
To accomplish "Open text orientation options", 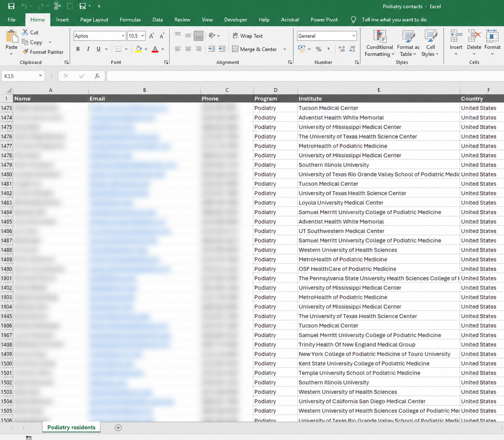I will tap(214, 36).
